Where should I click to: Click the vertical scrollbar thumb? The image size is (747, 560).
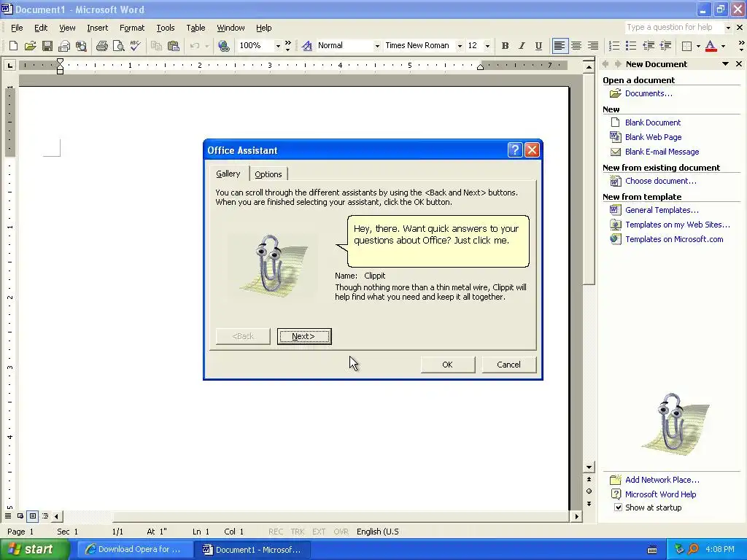589,179
